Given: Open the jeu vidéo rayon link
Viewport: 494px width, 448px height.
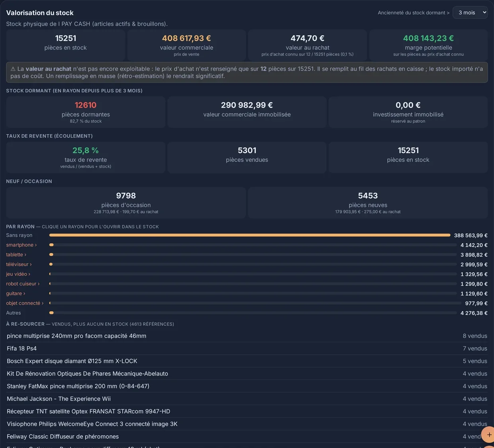Looking at the screenshot, I should coord(18,274).
